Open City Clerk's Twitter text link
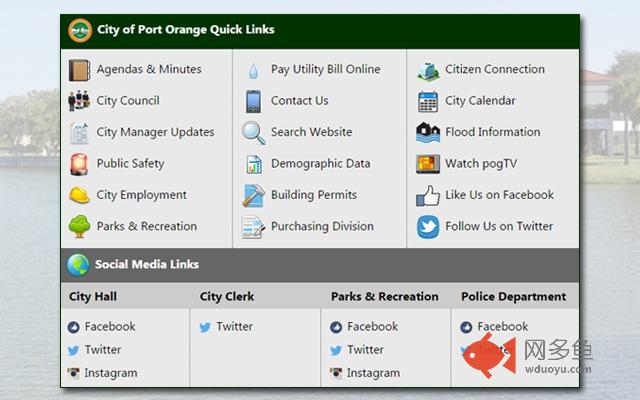Screen dimensions: 640x400 click(x=234, y=327)
